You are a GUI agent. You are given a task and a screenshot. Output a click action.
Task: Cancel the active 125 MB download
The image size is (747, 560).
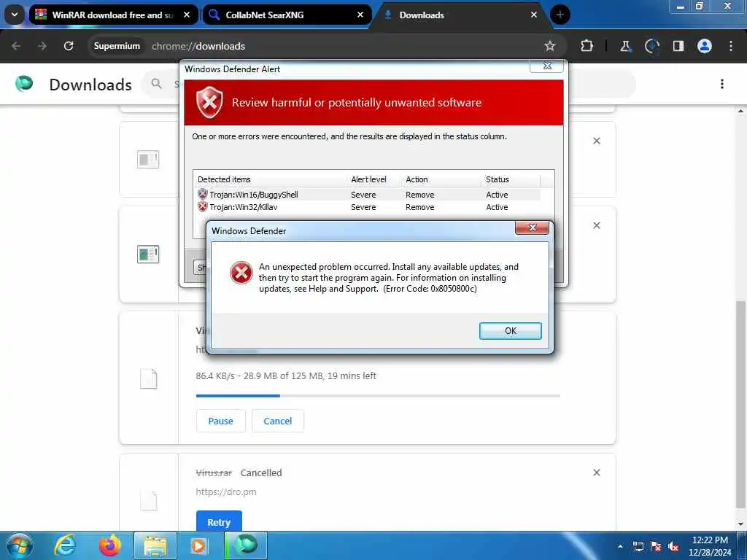click(x=278, y=421)
